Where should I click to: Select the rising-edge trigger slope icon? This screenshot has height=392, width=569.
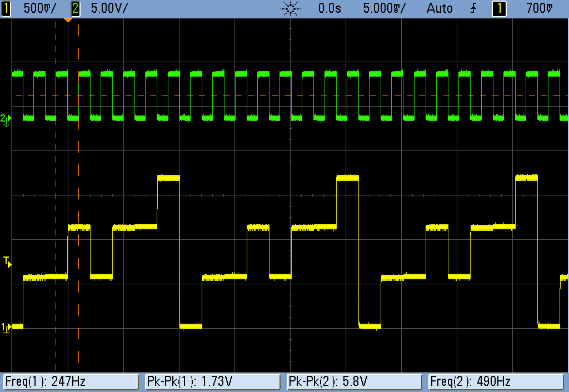pyautogui.click(x=473, y=8)
